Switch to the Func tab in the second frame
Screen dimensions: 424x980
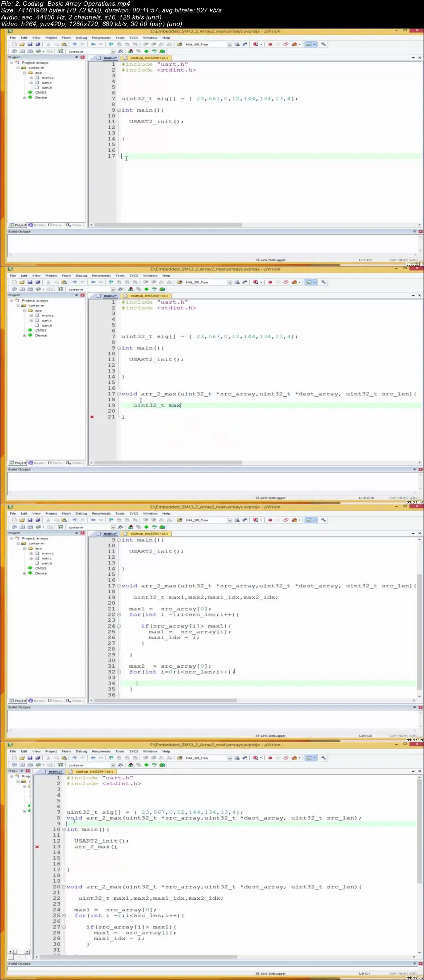pos(55,463)
